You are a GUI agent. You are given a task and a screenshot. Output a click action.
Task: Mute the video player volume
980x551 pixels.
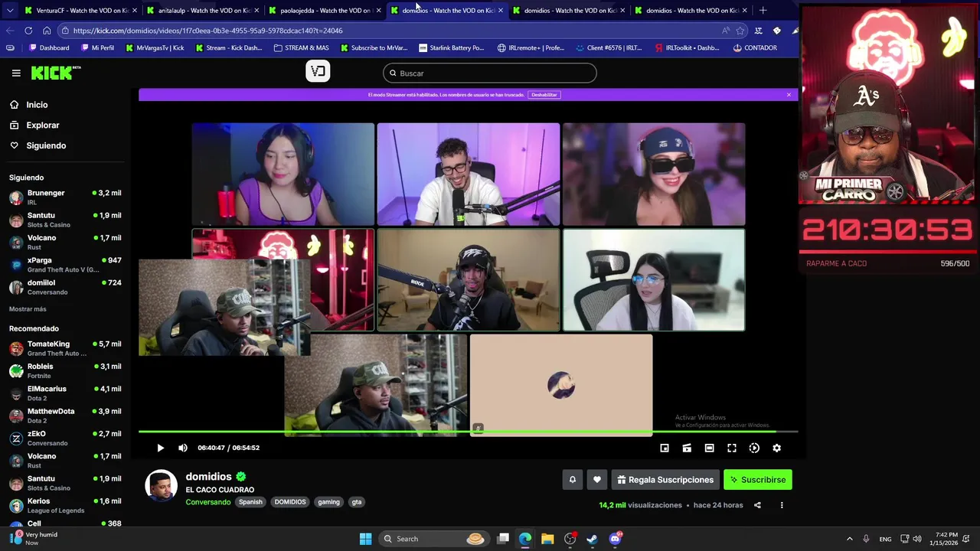(x=182, y=448)
